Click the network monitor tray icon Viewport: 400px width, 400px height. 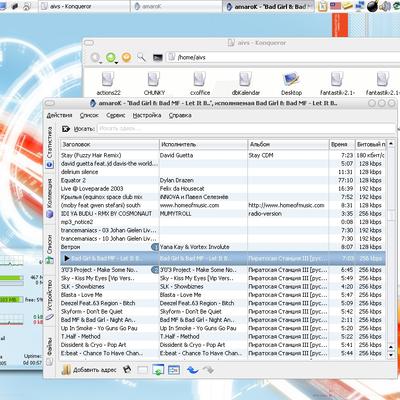[360, 6]
